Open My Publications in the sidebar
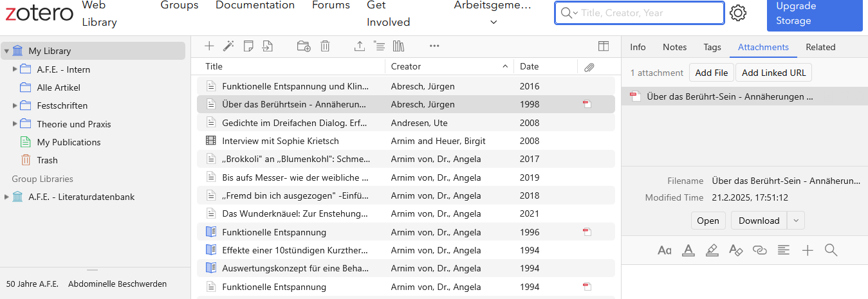Viewport: 868px width, 299px height. (69, 142)
